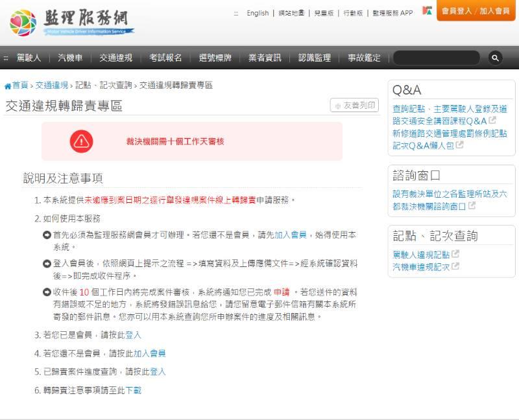Click external link icon next to 駕駛人違規記點
The width and height of the screenshot is (519, 420).
point(455,254)
